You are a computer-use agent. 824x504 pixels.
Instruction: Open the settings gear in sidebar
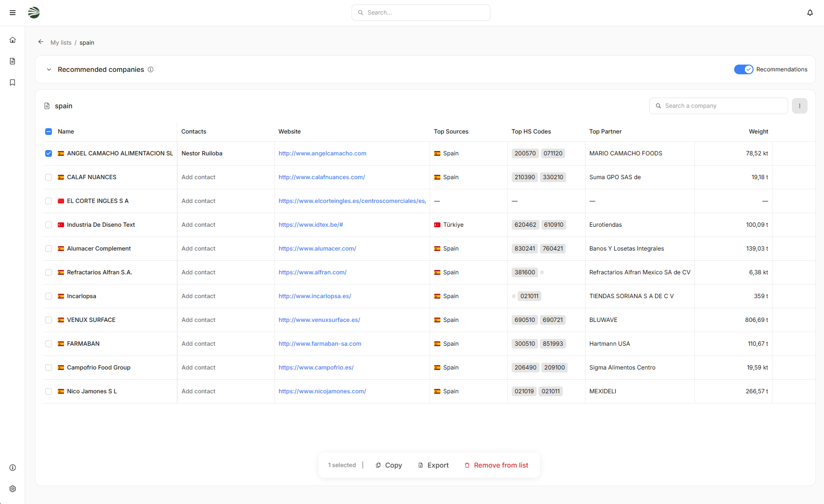click(13, 489)
